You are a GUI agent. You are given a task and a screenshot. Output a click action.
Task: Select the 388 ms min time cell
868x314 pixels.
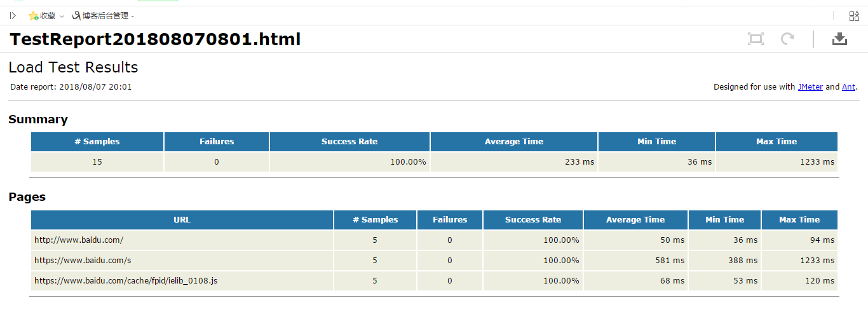point(724,261)
